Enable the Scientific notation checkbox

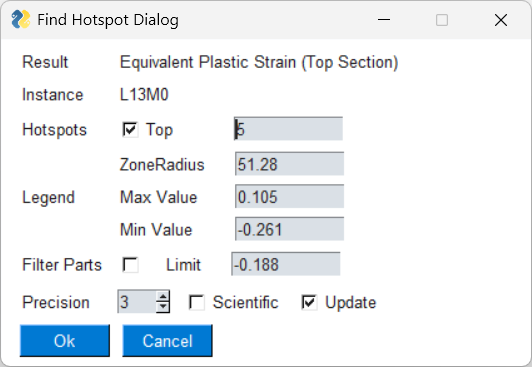(197, 302)
